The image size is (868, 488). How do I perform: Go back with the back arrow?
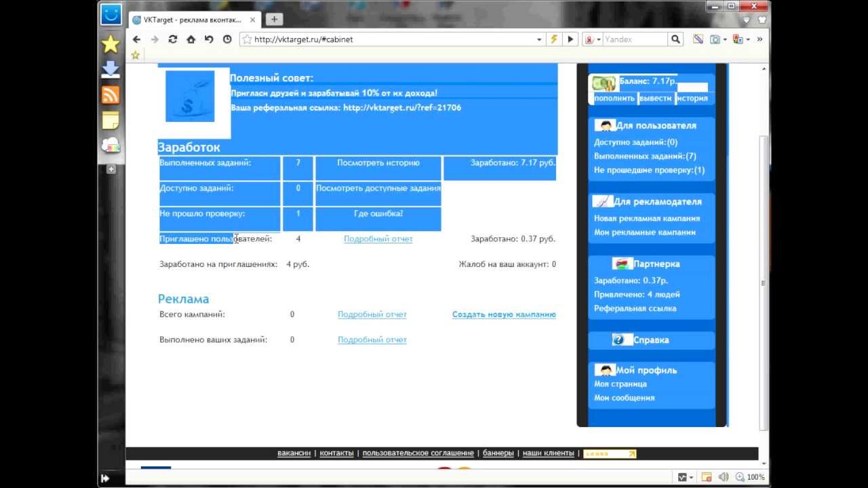(136, 39)
